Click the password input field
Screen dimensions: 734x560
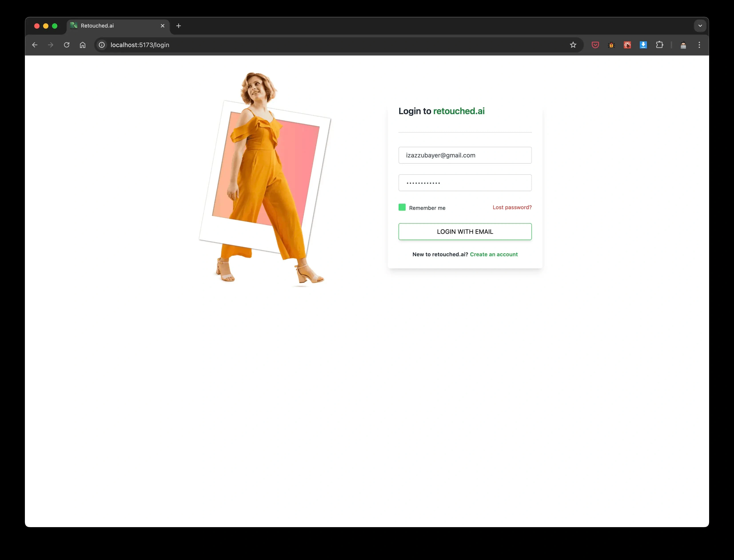pyautogui.click(x=465, y=183)
